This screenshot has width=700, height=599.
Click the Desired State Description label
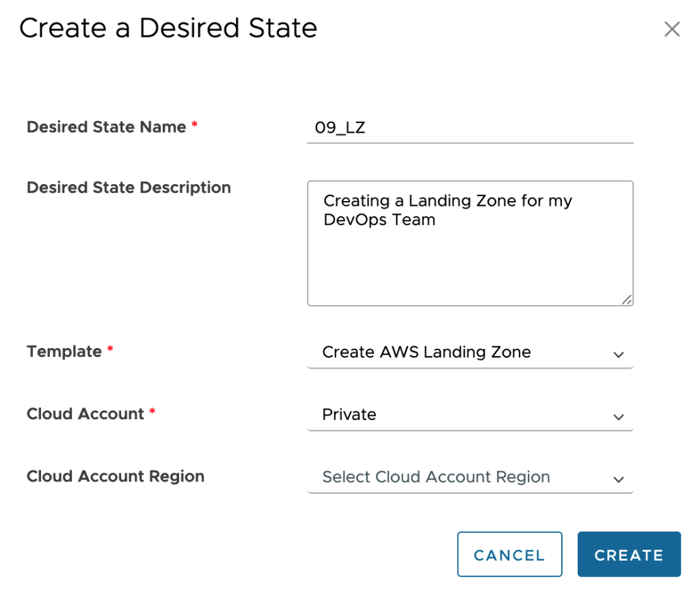[129, 188]
